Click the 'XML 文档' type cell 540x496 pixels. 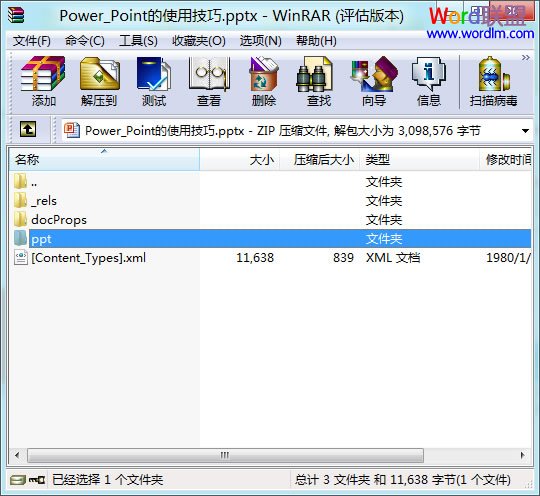[393, 258]
